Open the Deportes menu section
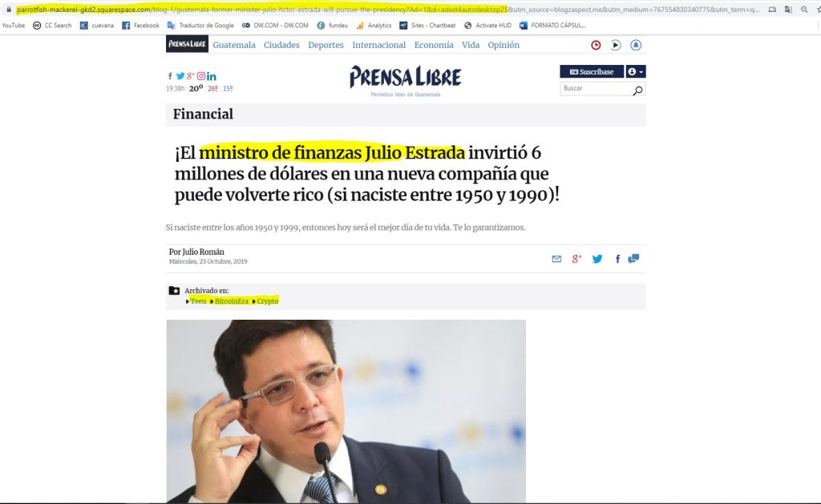Image resolution: width=821 pixels, height=504 pixels. click(326, 45)
